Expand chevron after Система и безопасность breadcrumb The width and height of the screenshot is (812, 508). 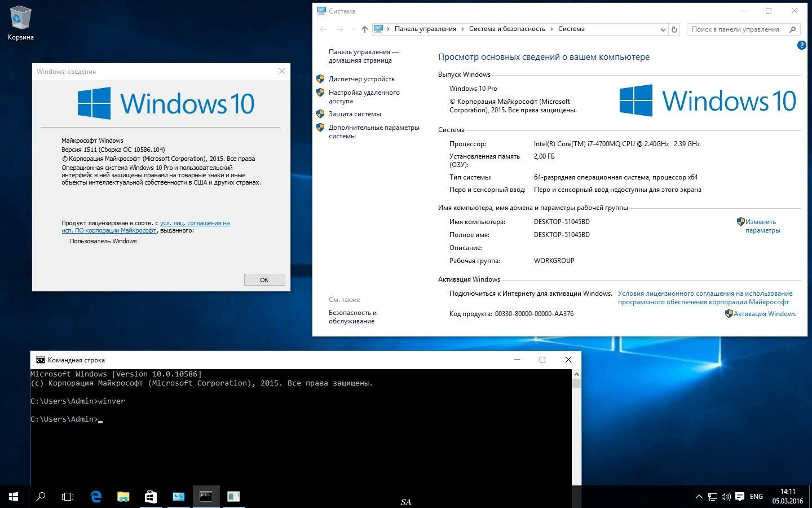552,29
